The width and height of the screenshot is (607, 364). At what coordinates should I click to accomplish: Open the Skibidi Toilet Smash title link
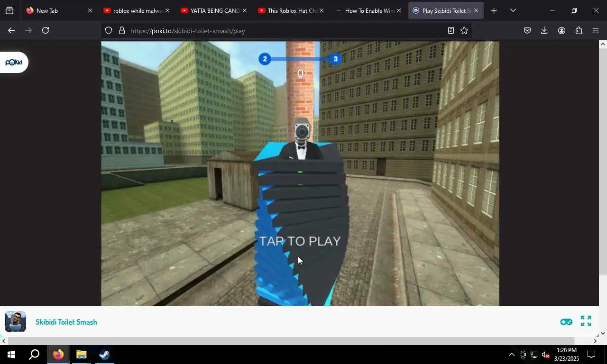click(66, 322)
